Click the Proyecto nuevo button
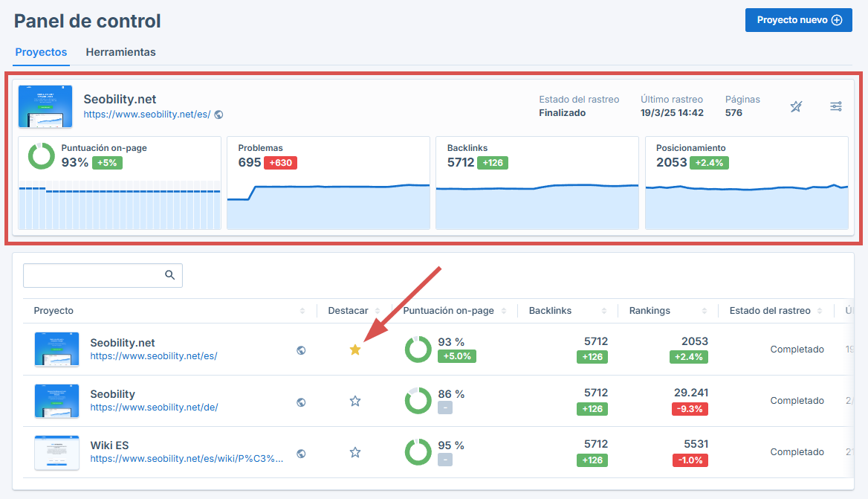 798,20
